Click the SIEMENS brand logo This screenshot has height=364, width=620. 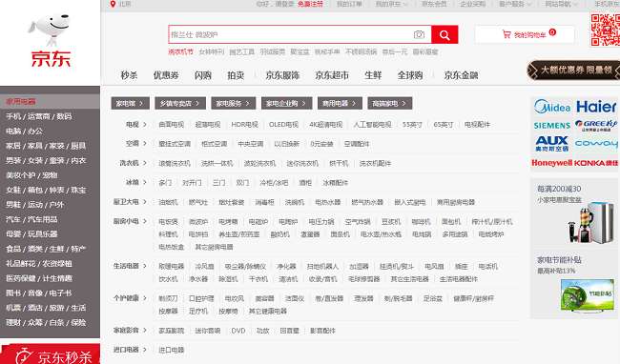click(552, 126)
